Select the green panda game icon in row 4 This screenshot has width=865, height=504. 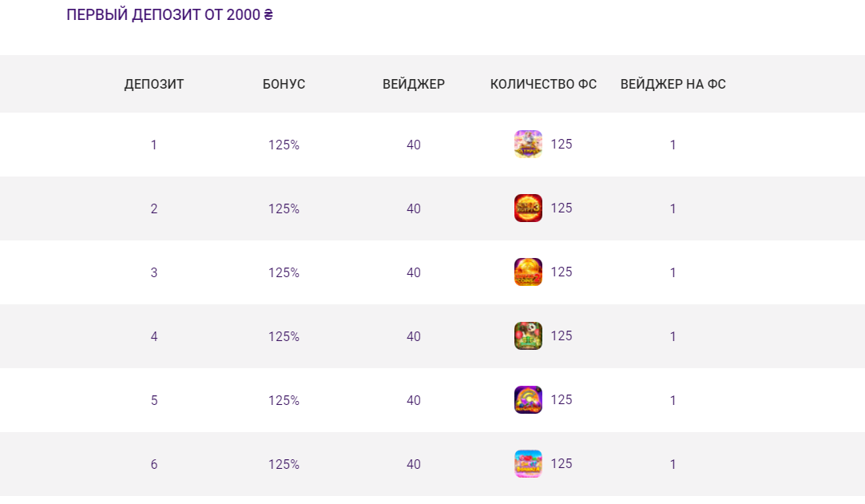[528, 336]
